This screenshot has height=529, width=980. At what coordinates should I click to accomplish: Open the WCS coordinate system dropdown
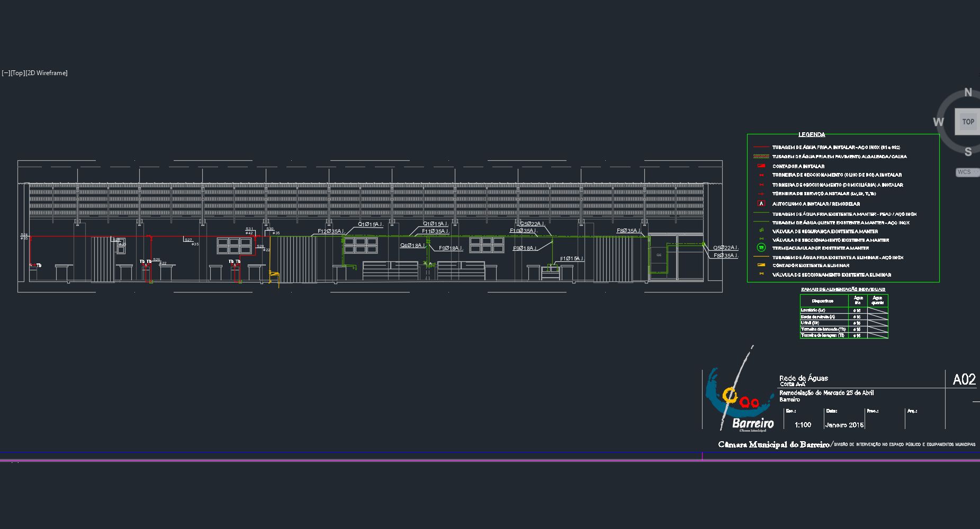click(967, 172)
